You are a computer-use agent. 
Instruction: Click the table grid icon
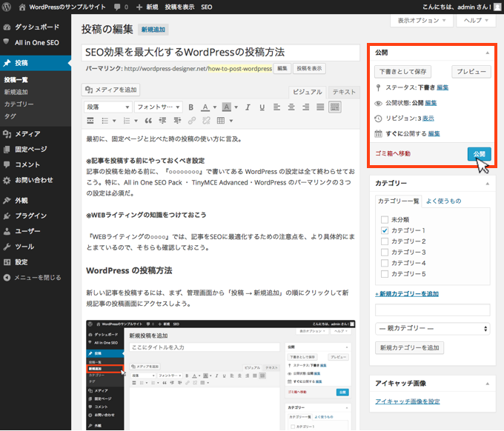[221, 121]
